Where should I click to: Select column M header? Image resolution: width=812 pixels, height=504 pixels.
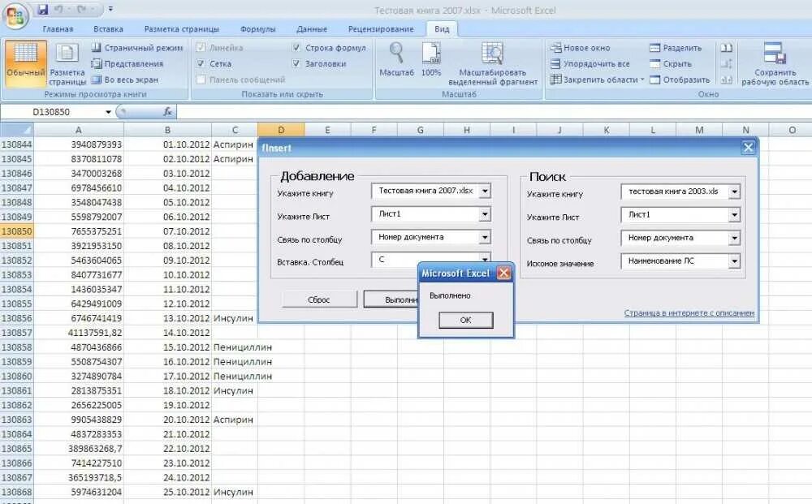[699, 130]
